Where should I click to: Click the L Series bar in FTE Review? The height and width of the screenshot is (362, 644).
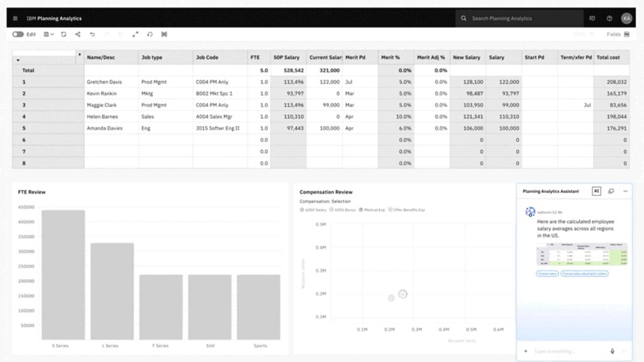112,292
